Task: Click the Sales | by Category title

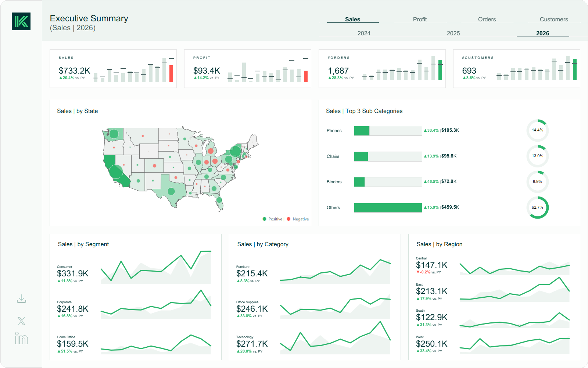Action: point(263,244)
